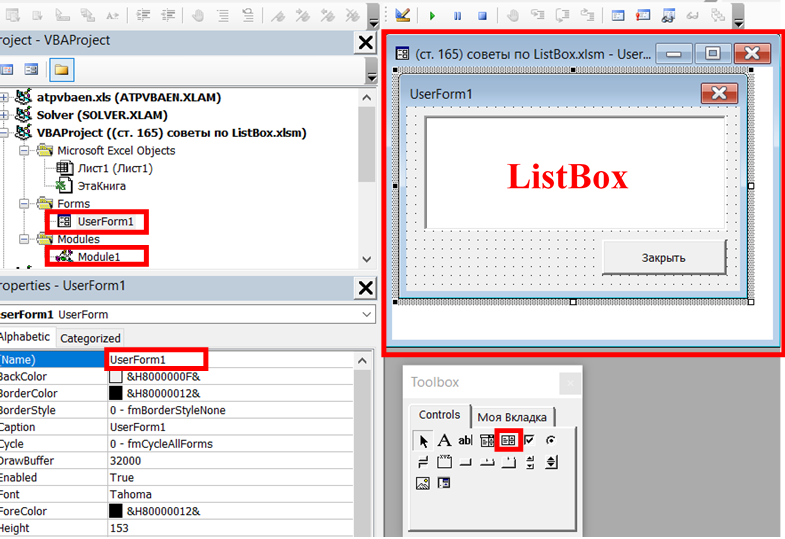Choose the OptionButton control in Toolbox
Image resolution: width=785 pixels, height=539 pixels.
pyautogui.click(x=551, y=440)
